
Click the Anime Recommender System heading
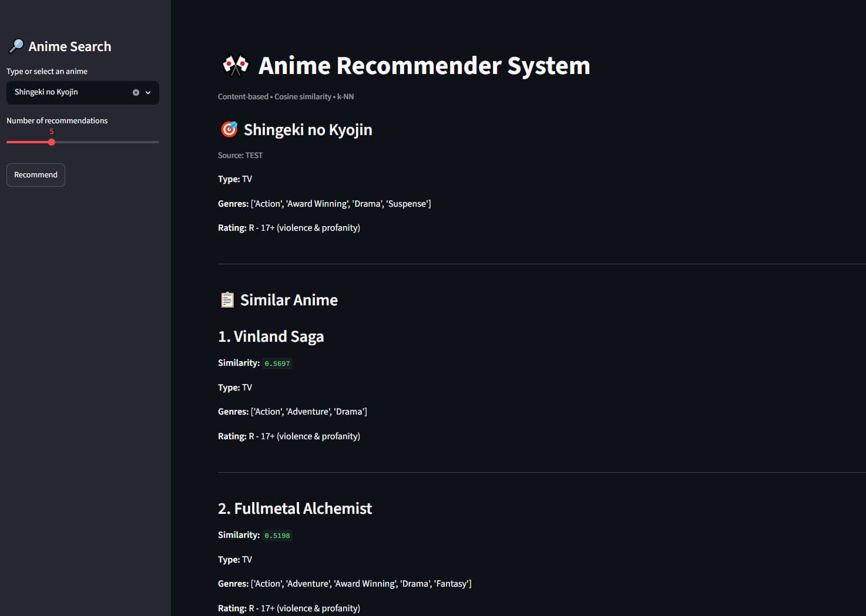click(x=424, y=66)
